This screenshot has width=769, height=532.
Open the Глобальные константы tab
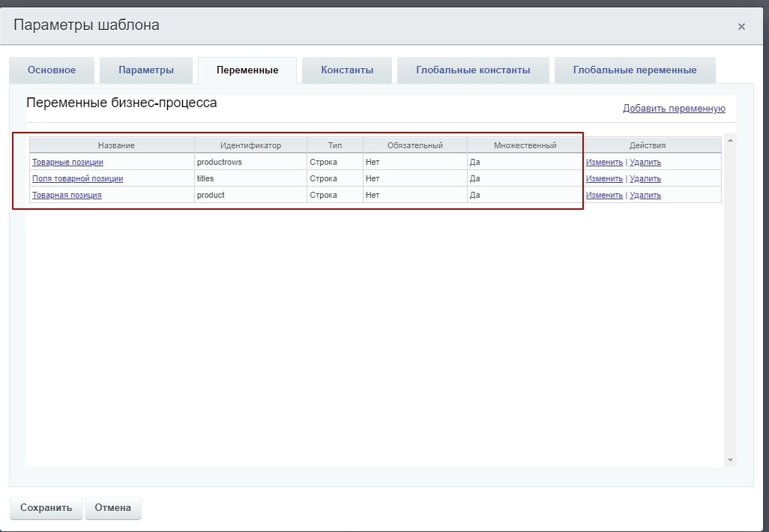pyautogui.click(x=473, y=70)
